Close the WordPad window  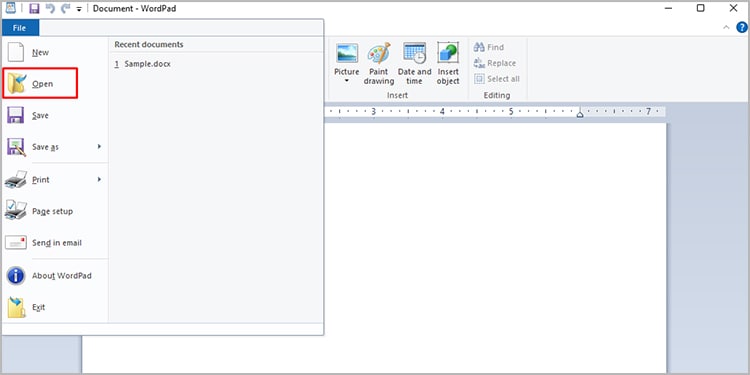click(733, 8)
